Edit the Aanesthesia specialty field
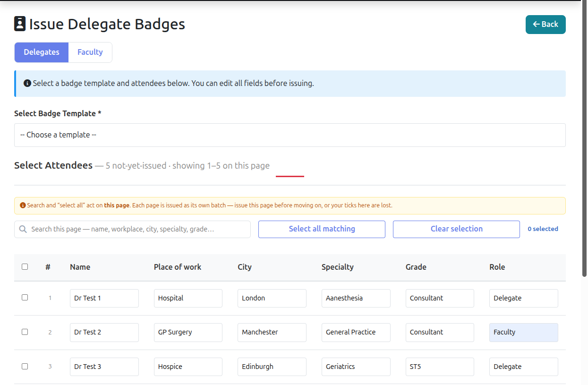Screen dimensions: 588x385 point(356,299)
